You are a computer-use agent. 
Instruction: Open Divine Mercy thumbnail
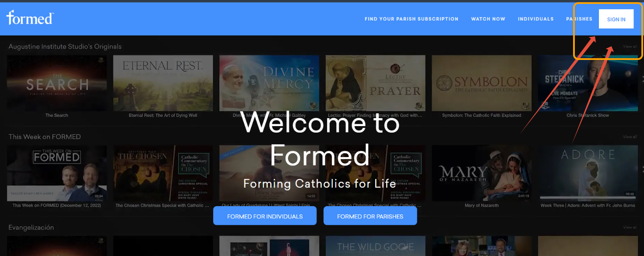point(269,83)
